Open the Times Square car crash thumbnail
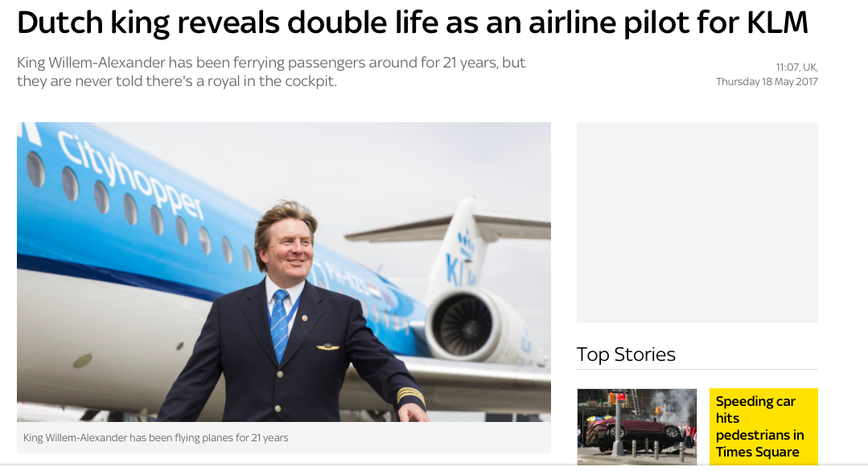Screen dimensions: 868x471 pyautogui.click(x=637, y=426)
